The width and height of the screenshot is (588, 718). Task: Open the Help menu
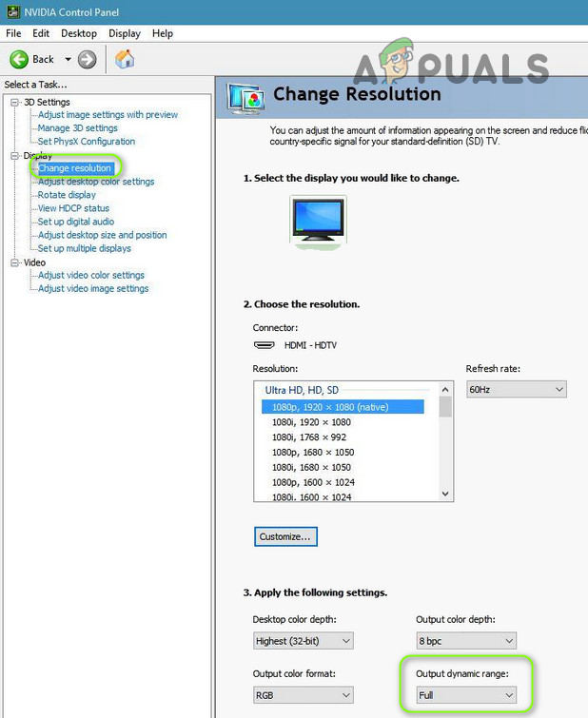pyautogui.click(x=163, y=33)
